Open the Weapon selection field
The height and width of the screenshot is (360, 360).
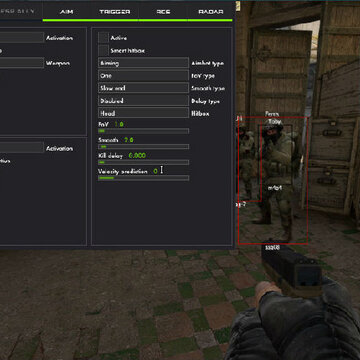tap(22, 63)
